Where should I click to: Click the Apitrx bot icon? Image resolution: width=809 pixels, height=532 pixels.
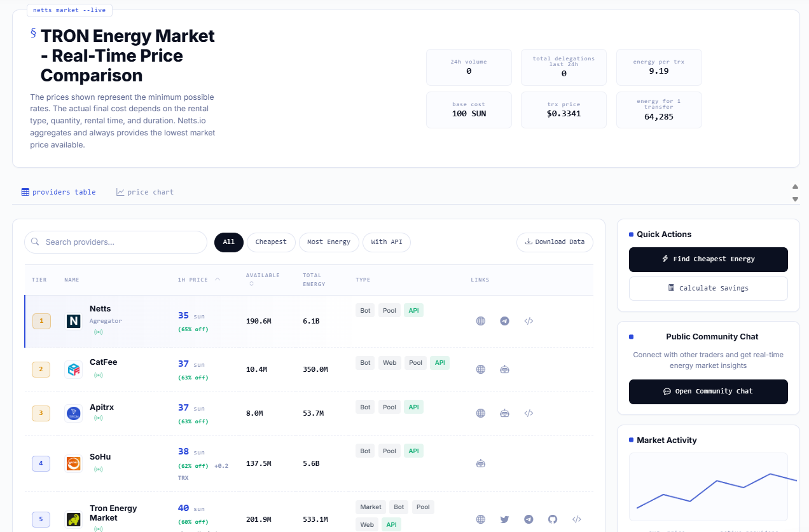pyautogui.click(x=504, y=413)
